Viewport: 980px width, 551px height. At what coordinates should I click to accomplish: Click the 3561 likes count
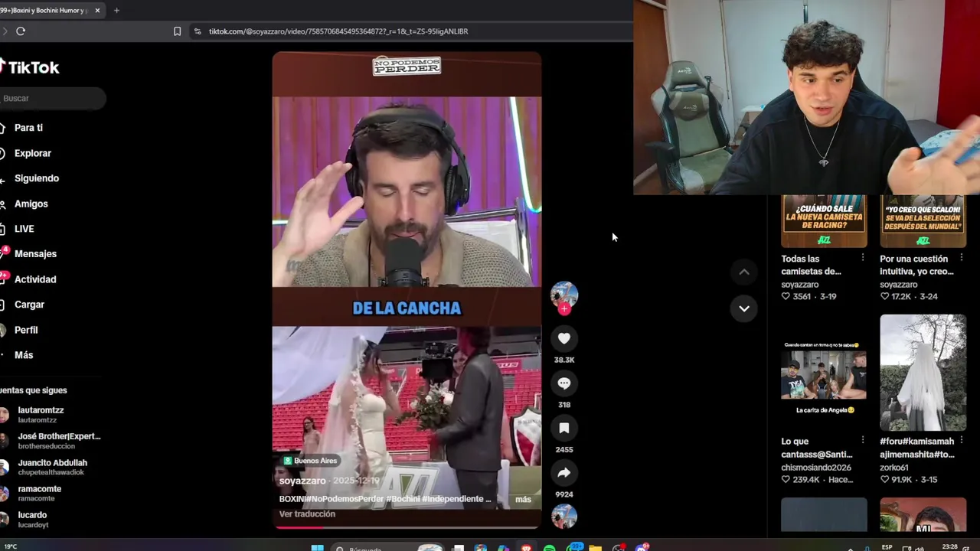pos(802,296)
